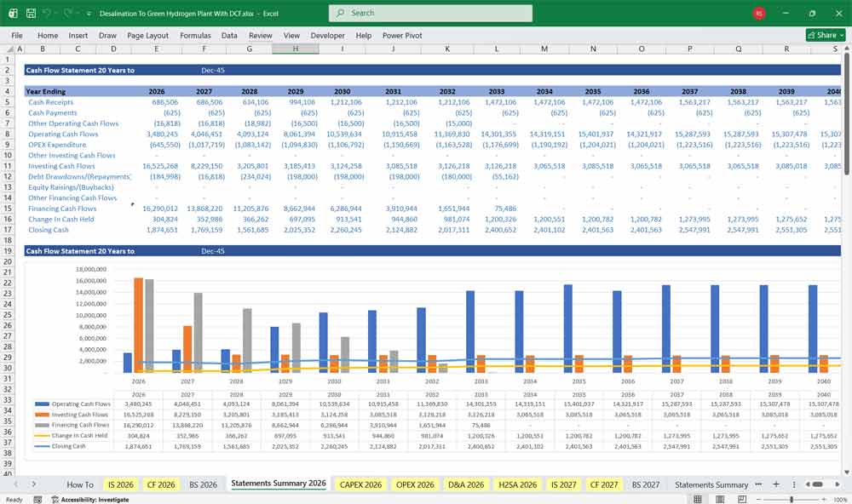Undo the last action

(47, 13)
